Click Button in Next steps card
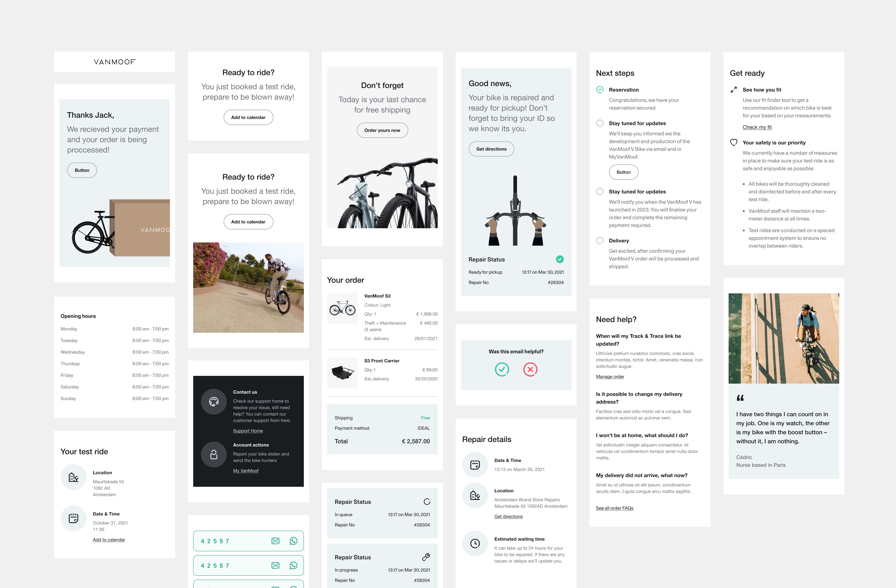This screenshot has width=896, height=588. pos(624,172)
